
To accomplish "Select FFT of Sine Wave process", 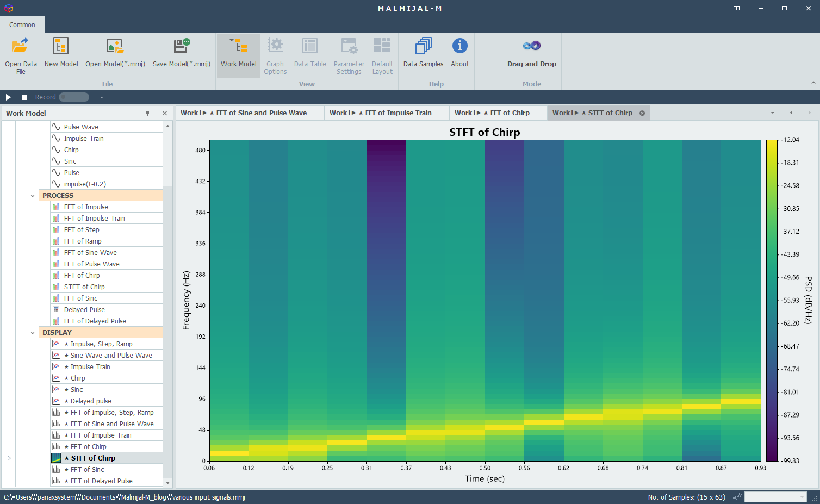I will coord(107,253).
